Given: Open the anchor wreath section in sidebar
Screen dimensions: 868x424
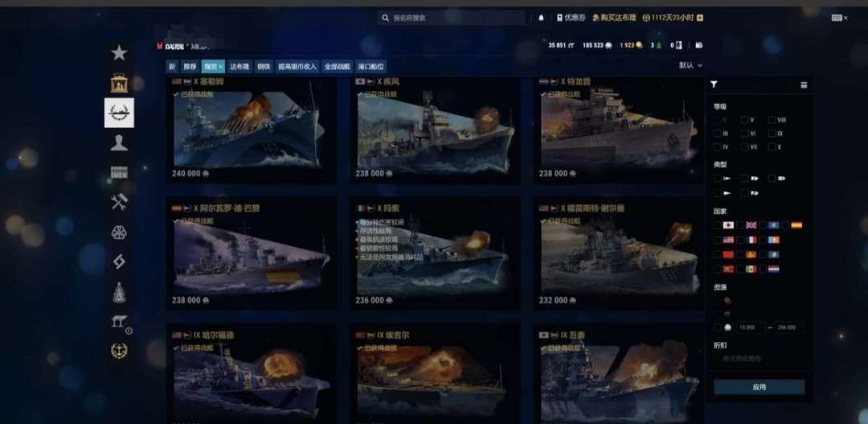Looking at the screenshot, I should click(x=119, y=350).
